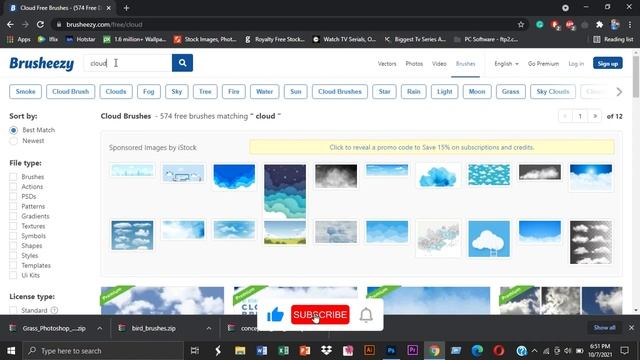Check the Brushes file type filter
640x360 pixels.
click(13, 177)
